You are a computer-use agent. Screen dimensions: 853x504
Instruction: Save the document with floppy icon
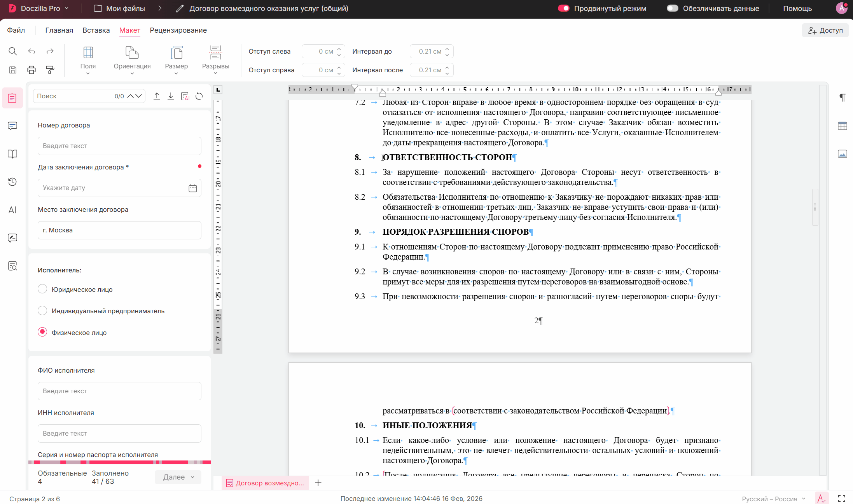[x=12, y=70]
